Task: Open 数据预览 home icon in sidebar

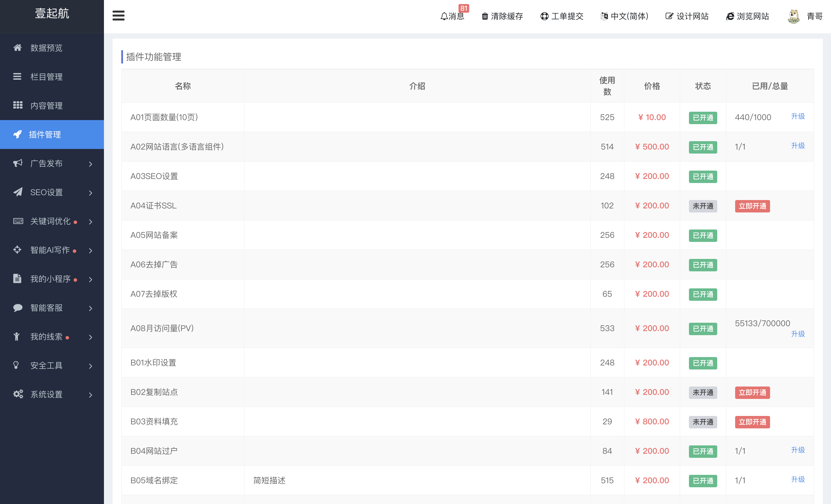Action: pyautogui.click(x=18, y=48)
